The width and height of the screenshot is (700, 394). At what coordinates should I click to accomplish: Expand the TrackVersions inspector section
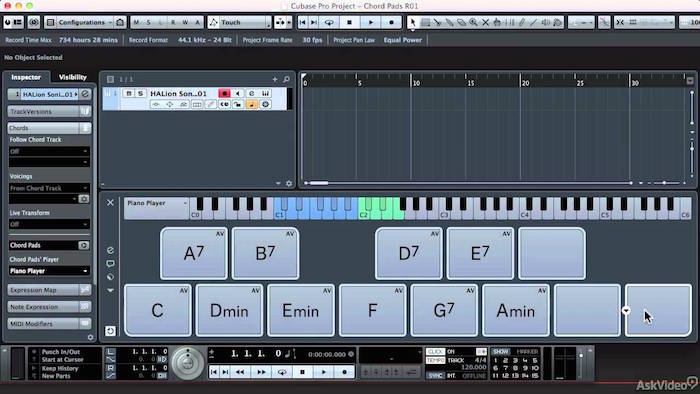49,112
